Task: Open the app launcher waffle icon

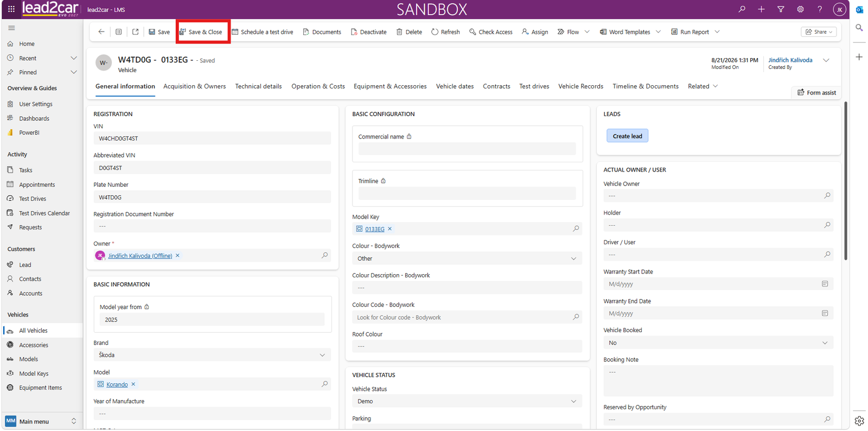Action: tap(11, 9)
